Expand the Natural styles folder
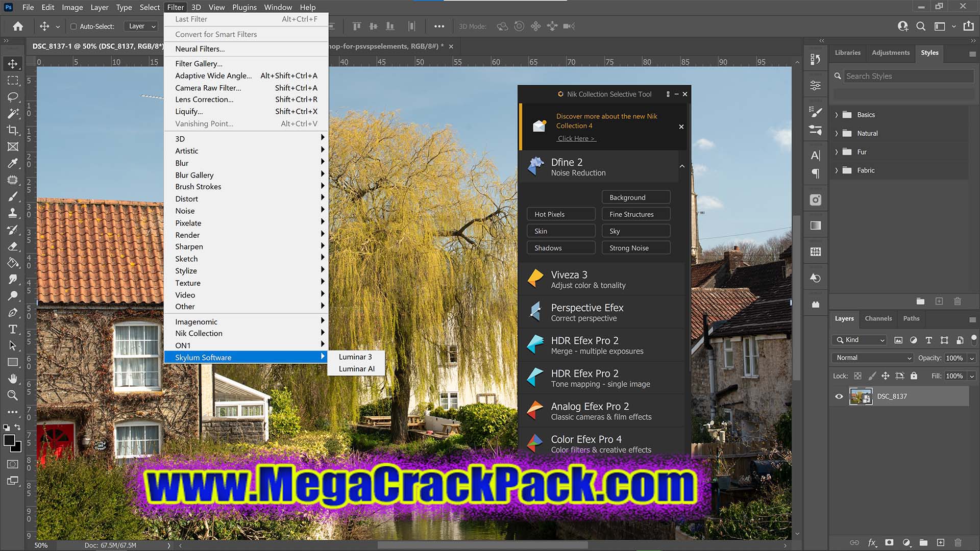This screenshot has height=551, width=980. (x=837, y=133)
